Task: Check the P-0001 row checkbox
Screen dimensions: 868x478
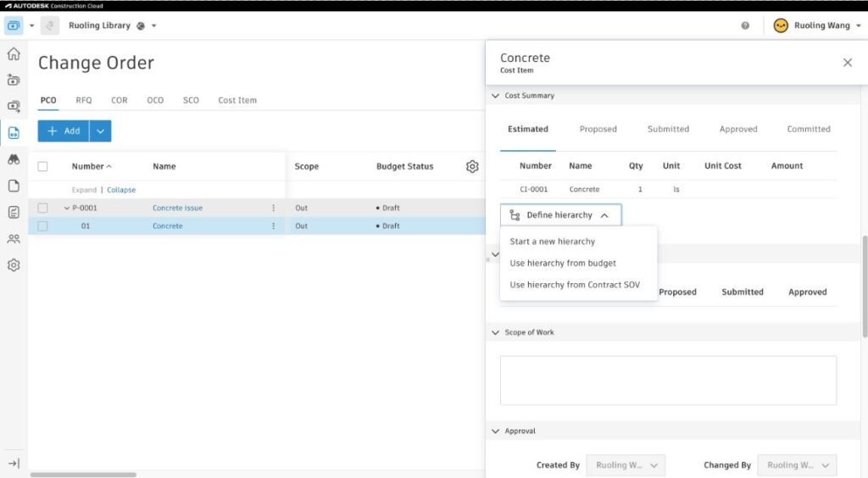Action: [42, 208]
